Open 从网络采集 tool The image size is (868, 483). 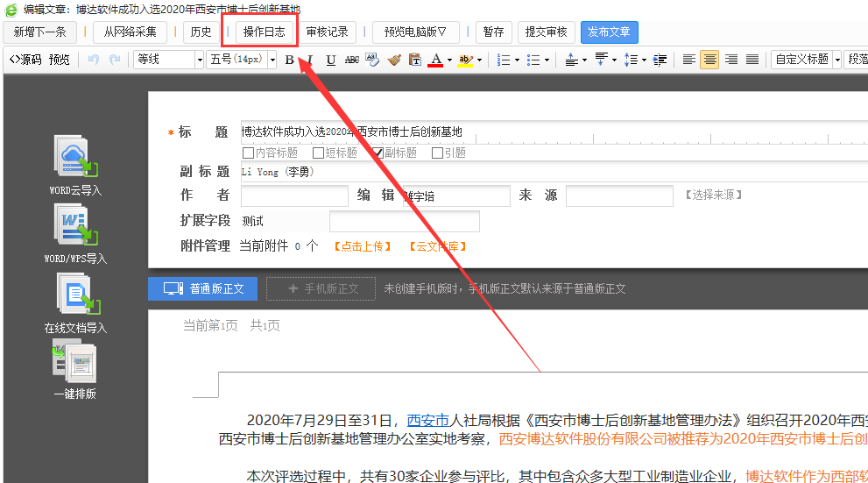pyautogui.click(x=131, y=32)
